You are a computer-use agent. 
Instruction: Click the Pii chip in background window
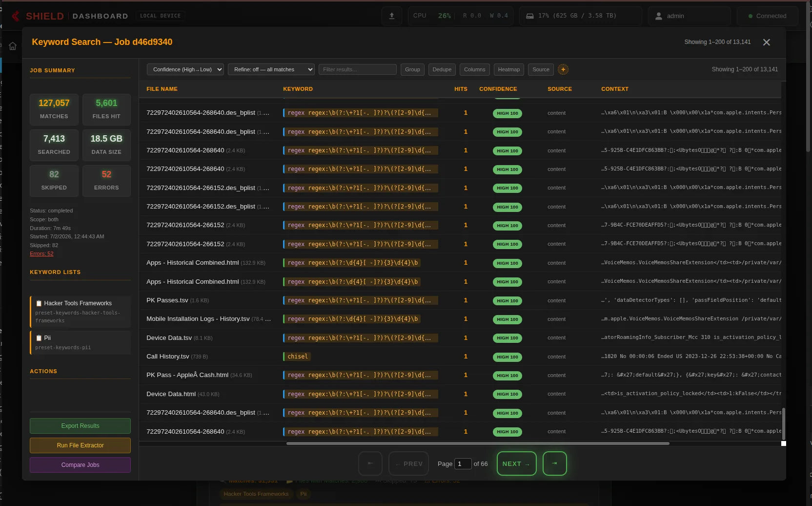pos(304,494)
